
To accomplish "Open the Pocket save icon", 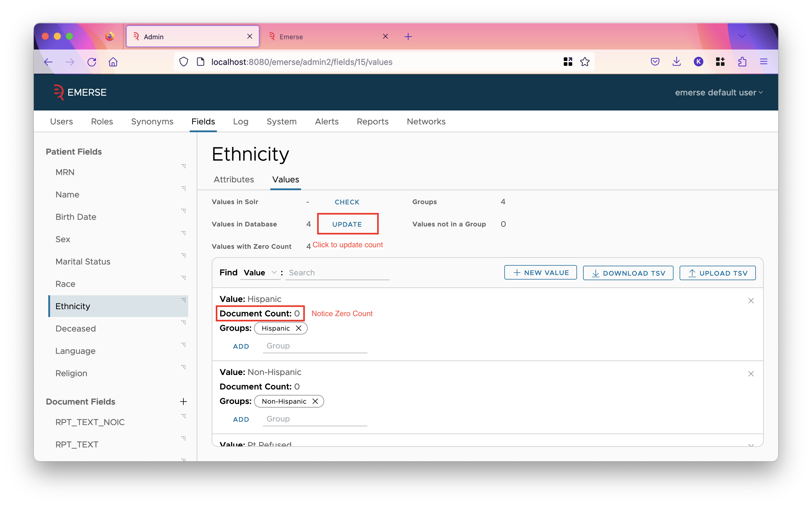I will [655, 62].
